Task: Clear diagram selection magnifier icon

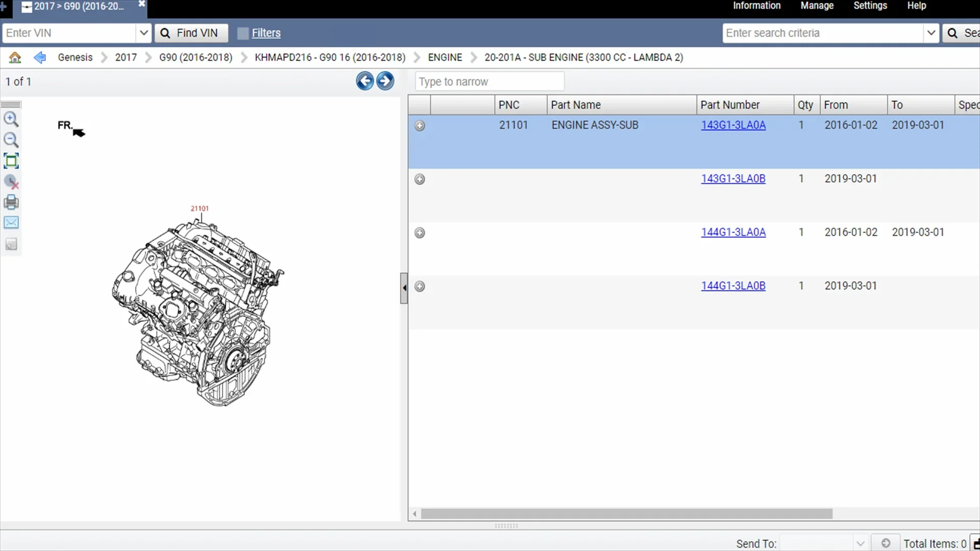Action: [x=11, y=182]
